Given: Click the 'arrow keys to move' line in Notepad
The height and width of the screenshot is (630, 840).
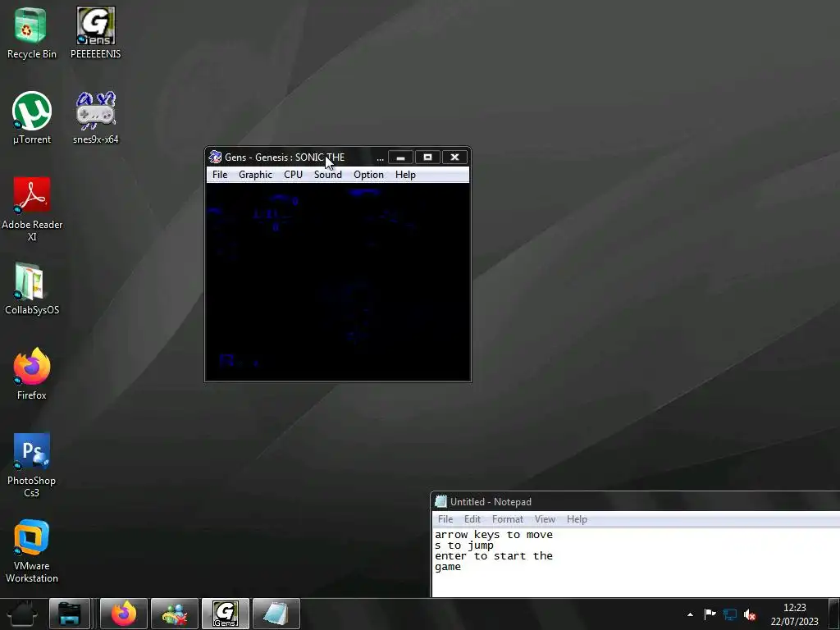Looking at the screenshot, I should click(x=493, y=535).
